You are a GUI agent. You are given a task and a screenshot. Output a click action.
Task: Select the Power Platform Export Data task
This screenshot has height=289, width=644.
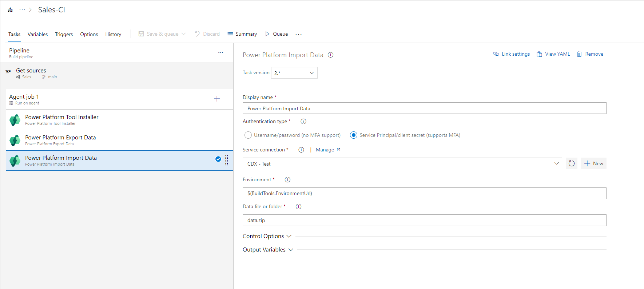coord(119,140)
